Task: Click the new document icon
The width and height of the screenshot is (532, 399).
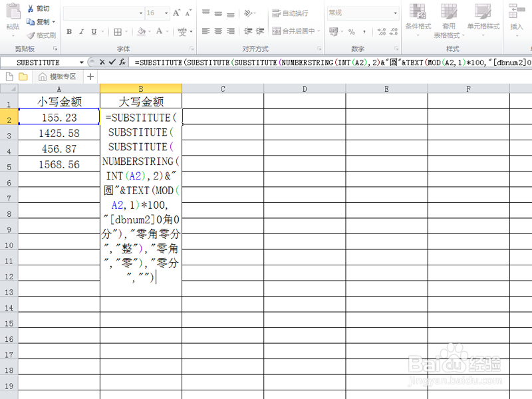Action: pyautogui.click(x=9, y=76)
